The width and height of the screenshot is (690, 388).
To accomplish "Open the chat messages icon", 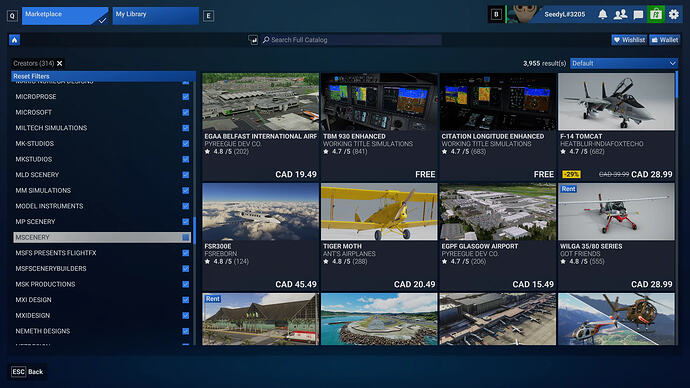I will 638,15.
